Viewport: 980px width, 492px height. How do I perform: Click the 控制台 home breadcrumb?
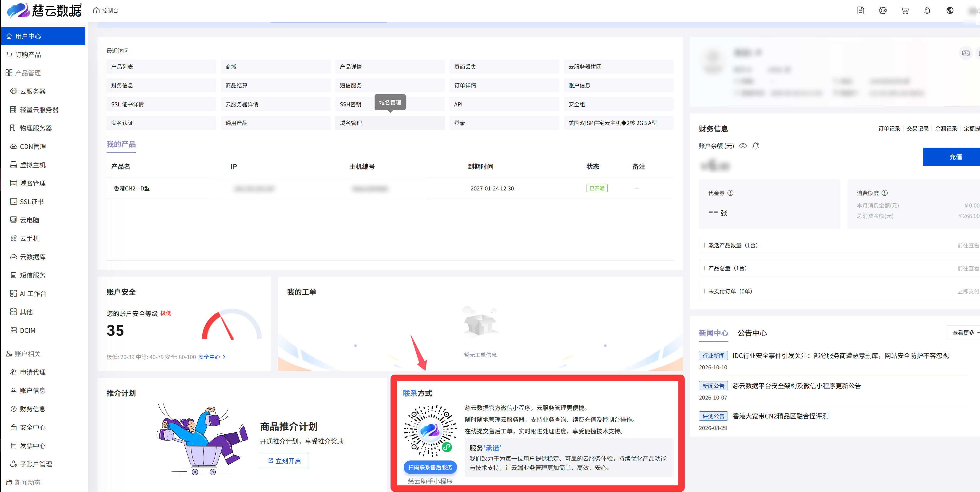point(106,11)
